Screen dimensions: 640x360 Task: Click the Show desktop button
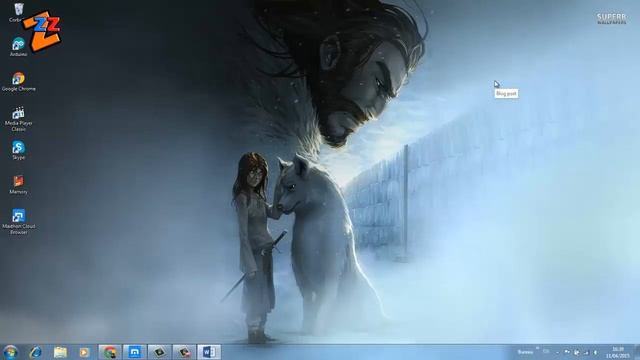click(x=637, y=352)
